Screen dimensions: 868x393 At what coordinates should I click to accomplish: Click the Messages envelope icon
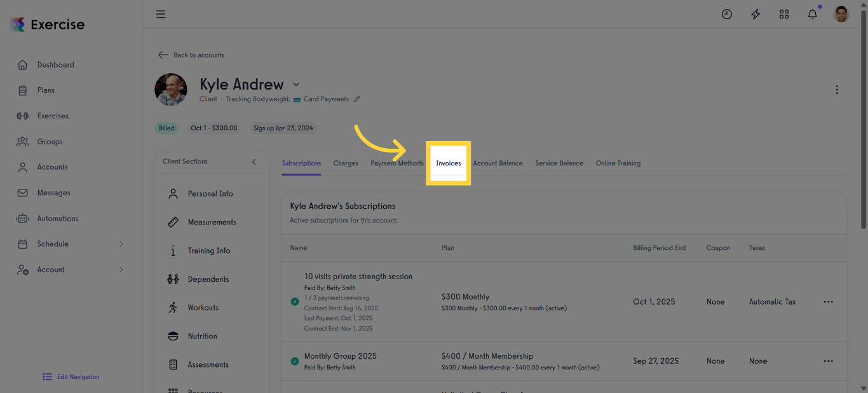[x=23, y=193]
